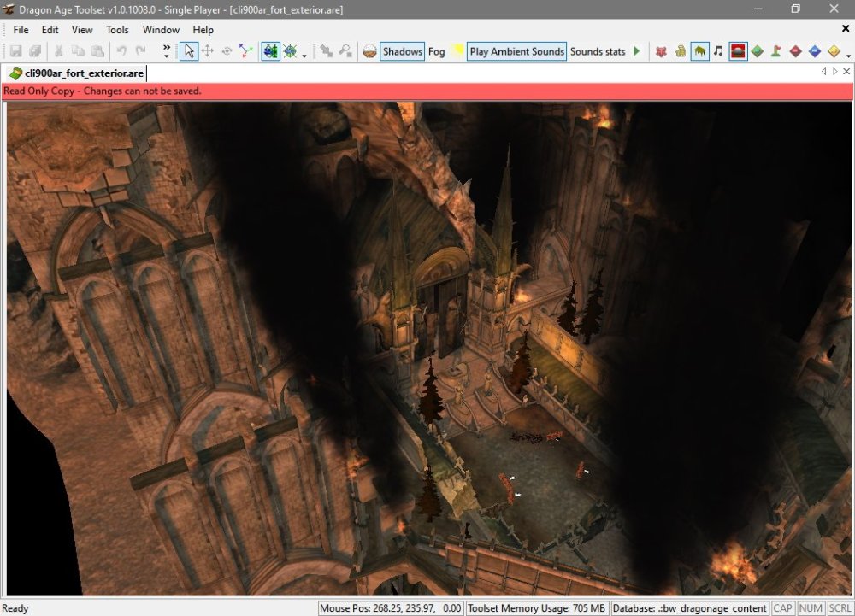Click the rotate tool icon
The width and height of the screenshot is (855, 616).
[227, 51]
